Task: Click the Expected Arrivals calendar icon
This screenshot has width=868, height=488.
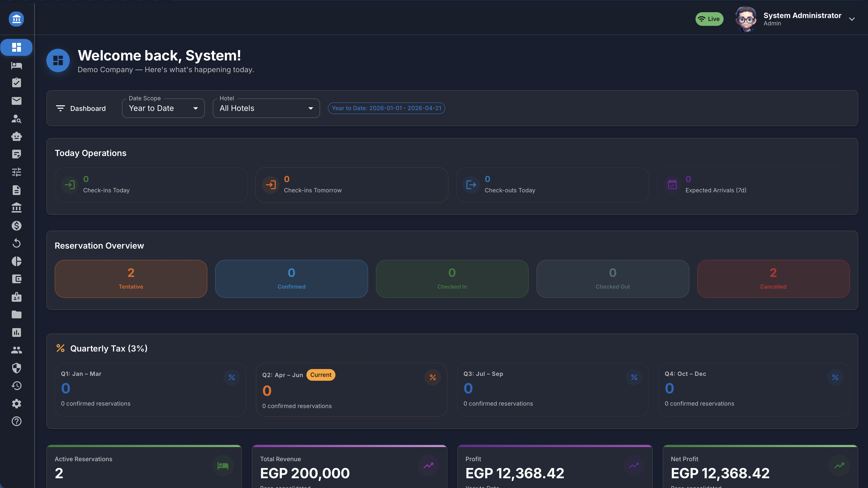Action: [x=672, y=185]
